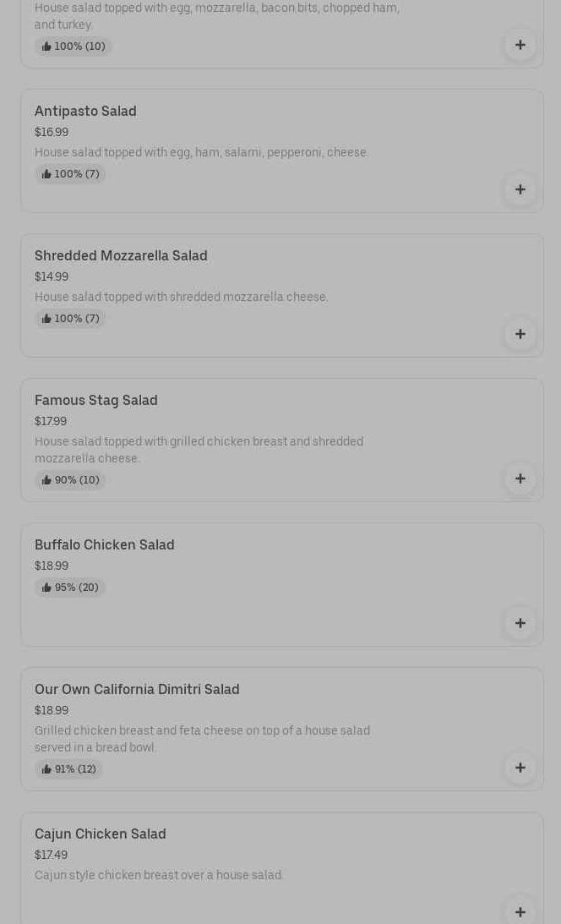Add Famous Stag Salad to cart
Viewport: 561px width, 924px height.
point(520,478)
